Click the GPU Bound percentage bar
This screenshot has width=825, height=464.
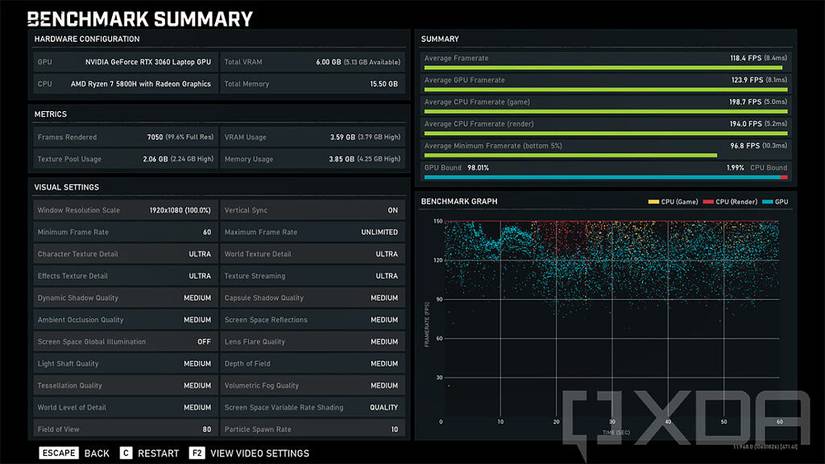[606, 177]
